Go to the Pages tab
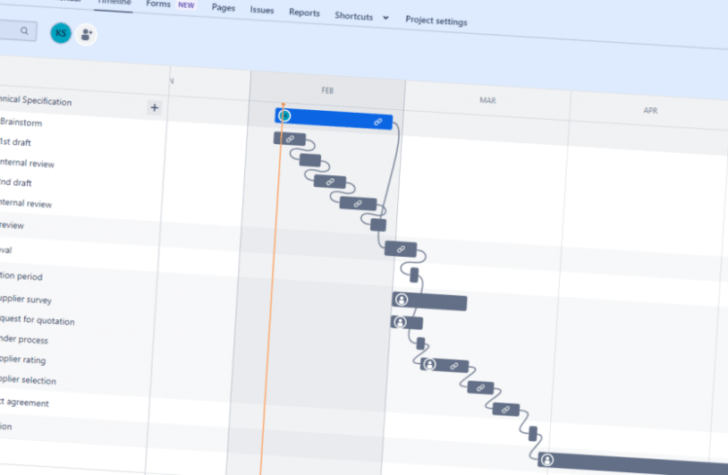Image resolution: width=728 pixels, height=475 pixels. click(x=223, y=8)
